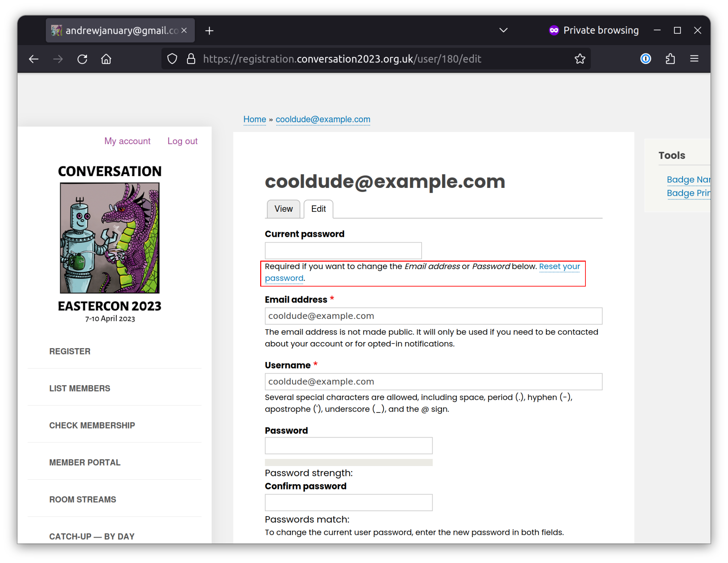Screen dimensions: 728x563
Task: Click into the Current password field
Action: (x=343, y=251)
